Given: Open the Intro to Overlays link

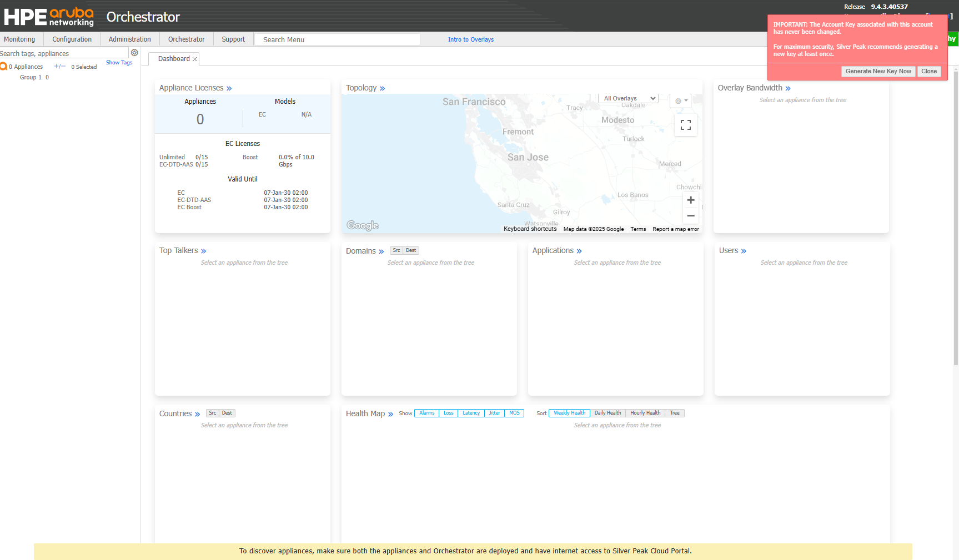Looking at the screenshot, I should coord(471,39).
